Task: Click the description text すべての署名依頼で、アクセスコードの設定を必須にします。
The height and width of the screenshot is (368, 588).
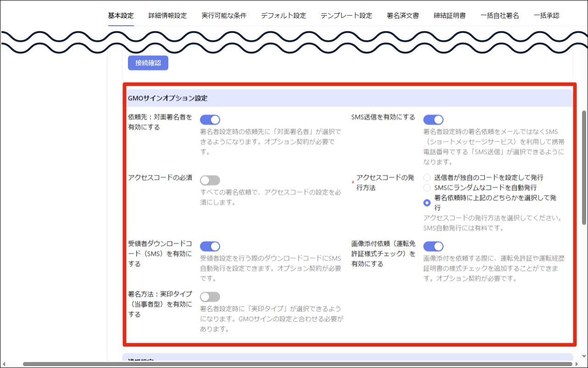Action: pos(271,197)
